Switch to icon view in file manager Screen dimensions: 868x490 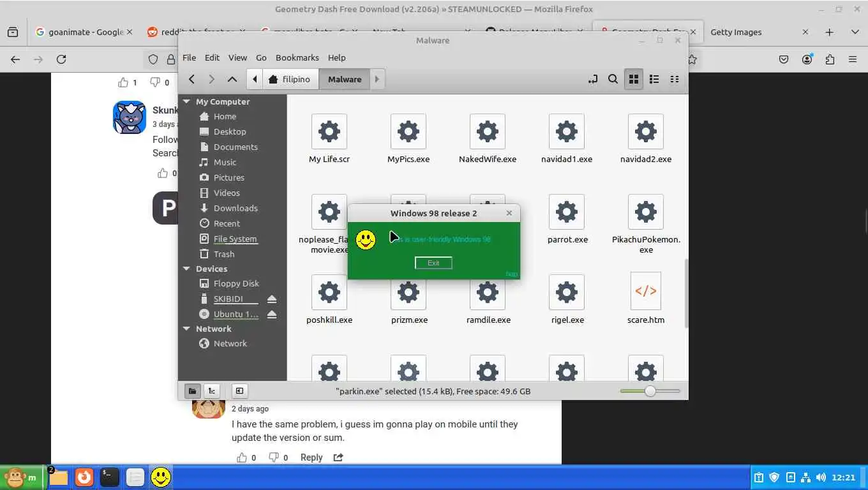point(634,79)
